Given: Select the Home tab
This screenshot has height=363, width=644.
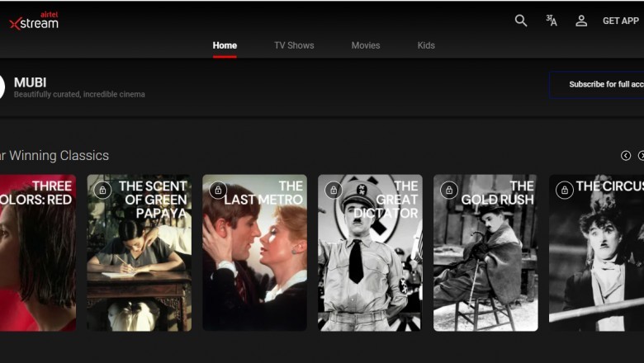Looking at the screenshot, I should click(x=225, y=45).
